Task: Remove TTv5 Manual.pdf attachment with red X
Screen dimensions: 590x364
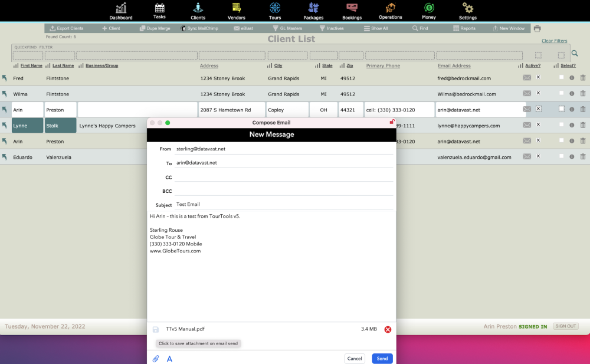Action: tap(388, 329)
